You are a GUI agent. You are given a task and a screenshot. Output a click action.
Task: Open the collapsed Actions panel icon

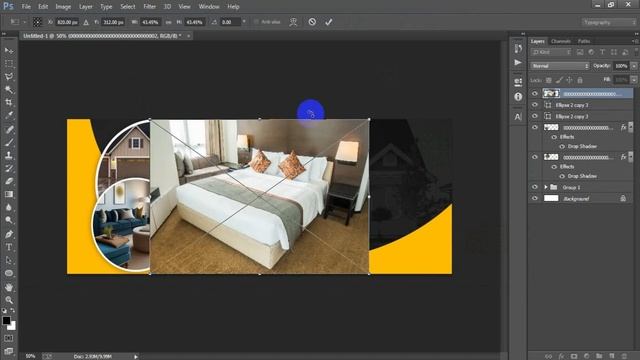tap(518, 62)
